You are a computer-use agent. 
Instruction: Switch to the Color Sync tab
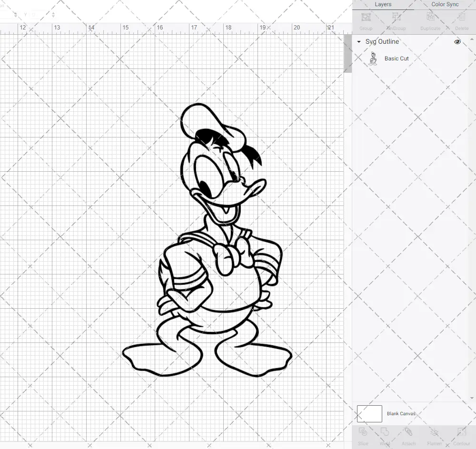(445, 4)
